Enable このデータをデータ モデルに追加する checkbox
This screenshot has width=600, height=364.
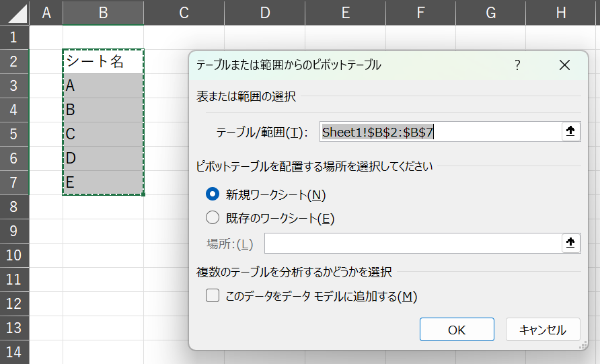[213, 296]
